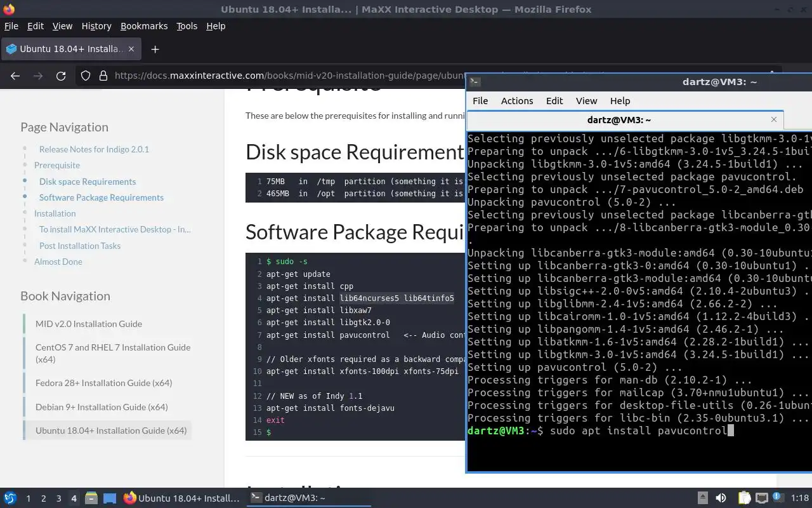The width and height of the screenshot is (812, 508).
Task: Open the clipboard manager tray icon
Action: click(x=743, y=498)
